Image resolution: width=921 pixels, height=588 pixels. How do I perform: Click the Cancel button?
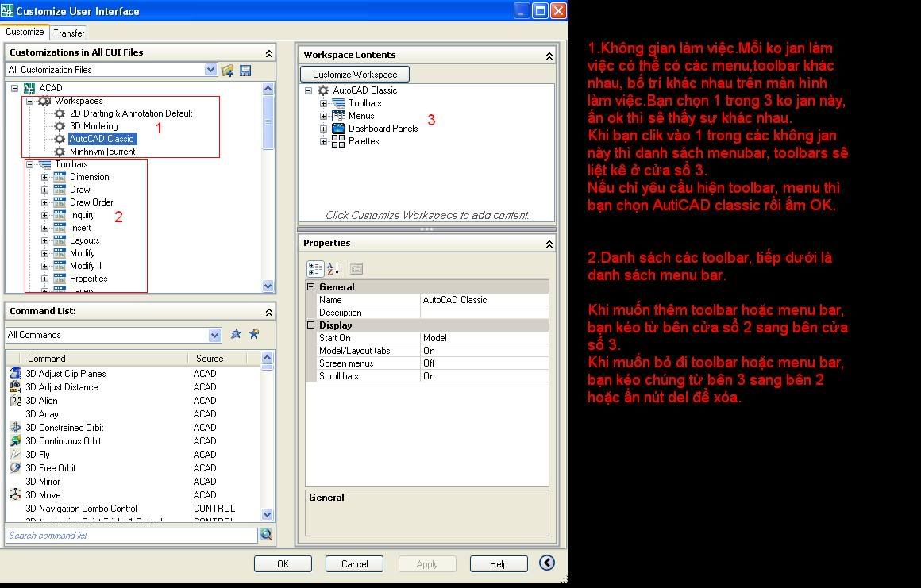(x=355, y=564)
